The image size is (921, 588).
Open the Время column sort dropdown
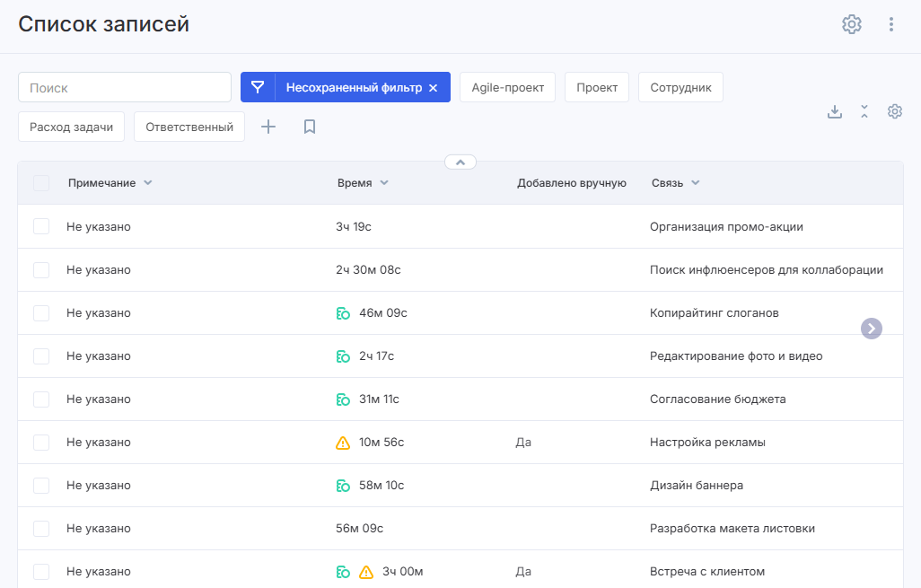[384, 183]
